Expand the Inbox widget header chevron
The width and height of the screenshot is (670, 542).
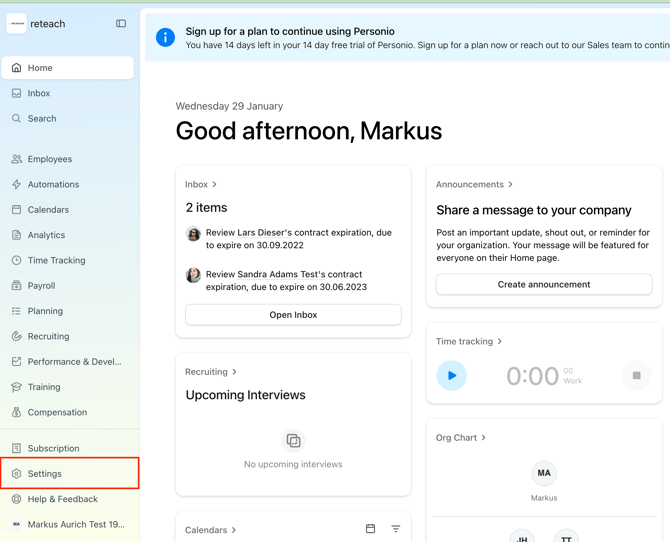[215, 184]
